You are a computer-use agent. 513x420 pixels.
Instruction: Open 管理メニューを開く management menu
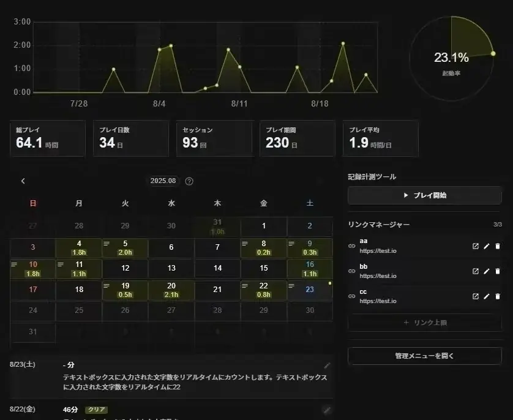425,356
